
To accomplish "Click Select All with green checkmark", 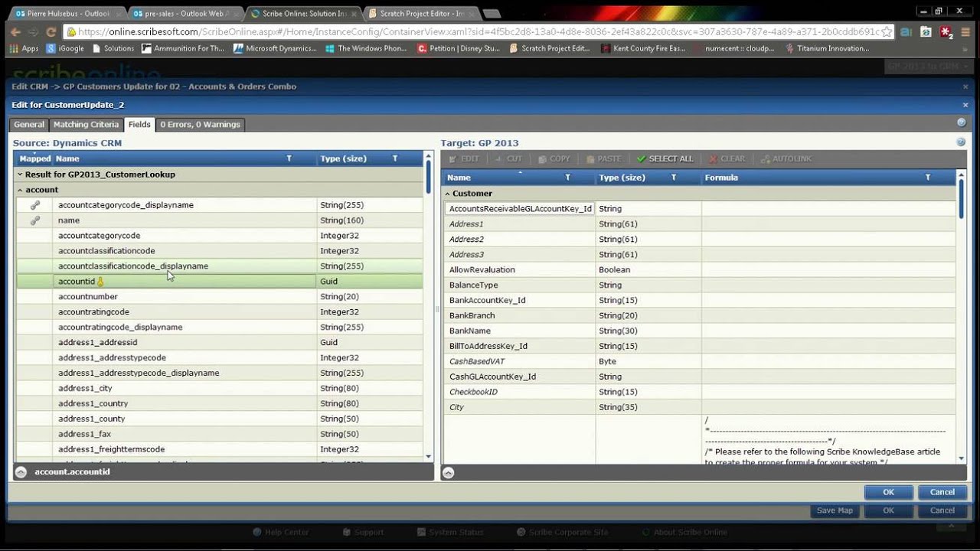I will pos(665,159).
